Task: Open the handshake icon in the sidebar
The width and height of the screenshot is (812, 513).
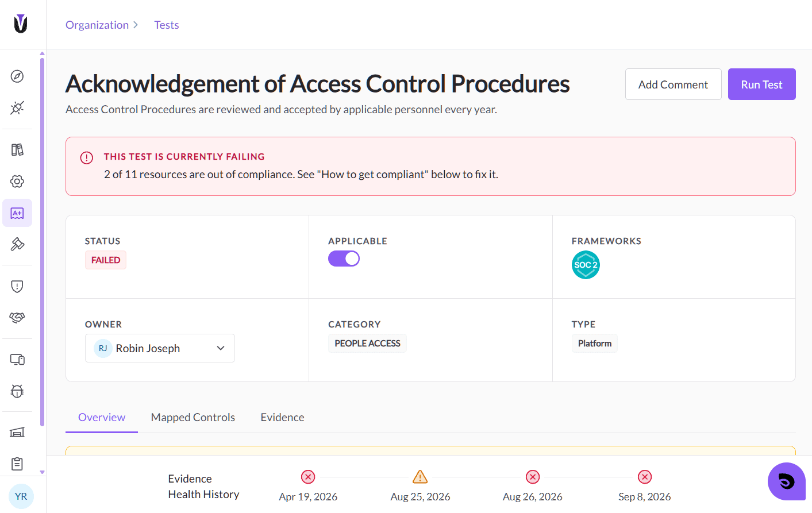Action: pyautogui.click(x=17, y=317)
